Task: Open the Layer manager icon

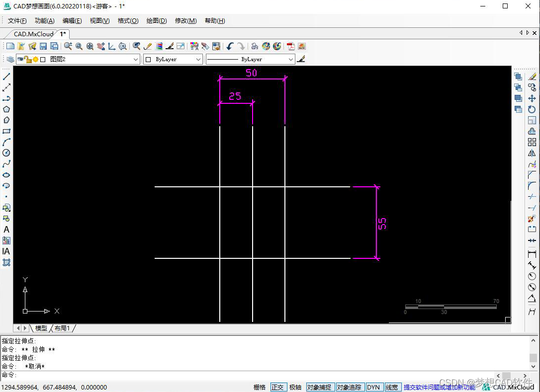Action: [x=10, y=59]
